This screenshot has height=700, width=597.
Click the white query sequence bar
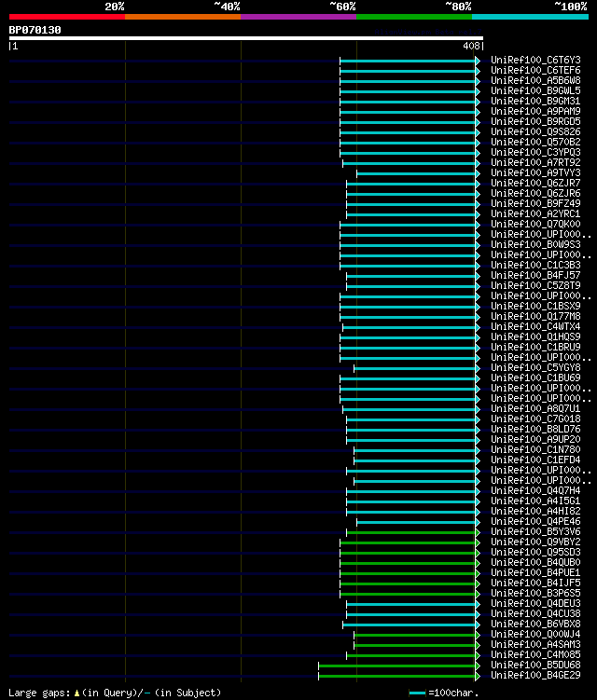click(x=245, y=38)
